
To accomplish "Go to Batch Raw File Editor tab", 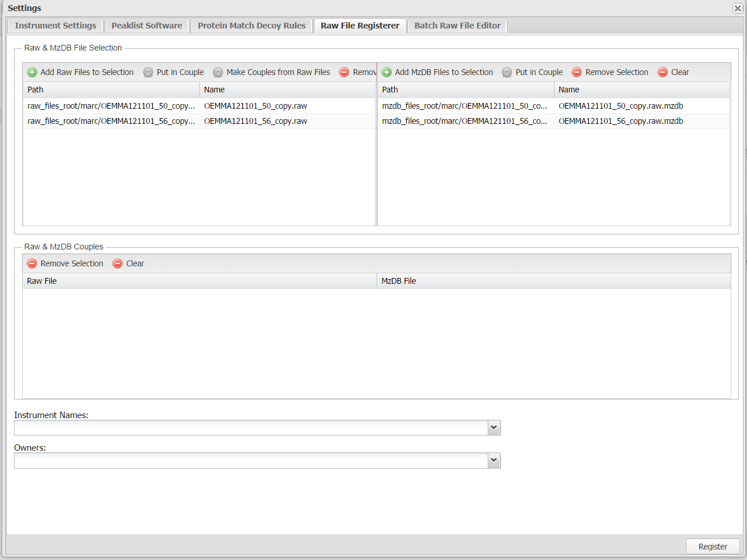I will point(457,26).
